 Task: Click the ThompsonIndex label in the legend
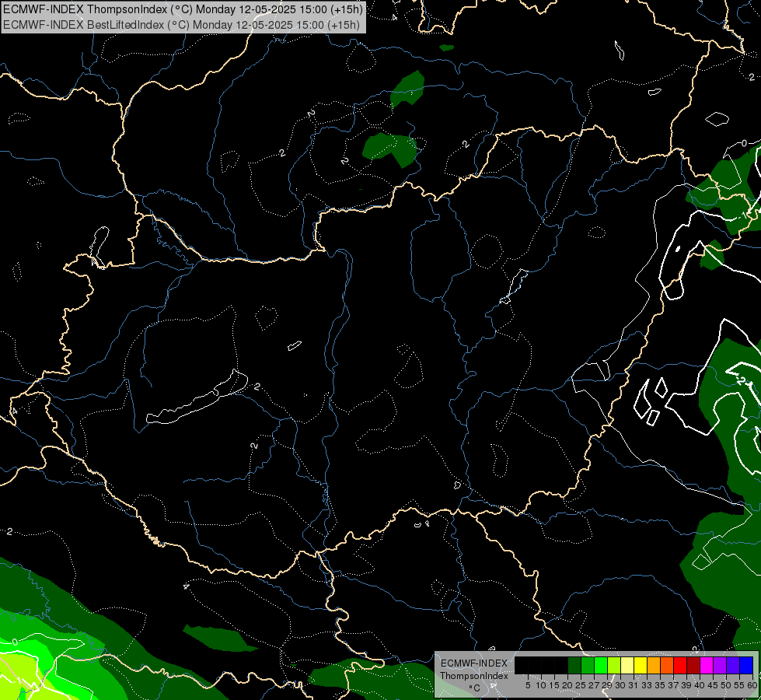click(x=474, y=676)
